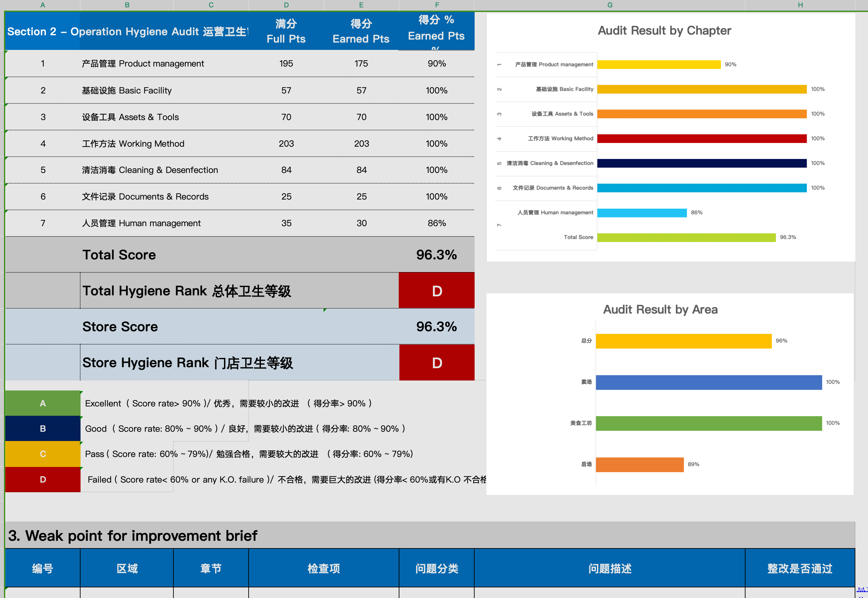Select Human management 86% table cell
The image size is (868, 598).
(x=437, y=223)
